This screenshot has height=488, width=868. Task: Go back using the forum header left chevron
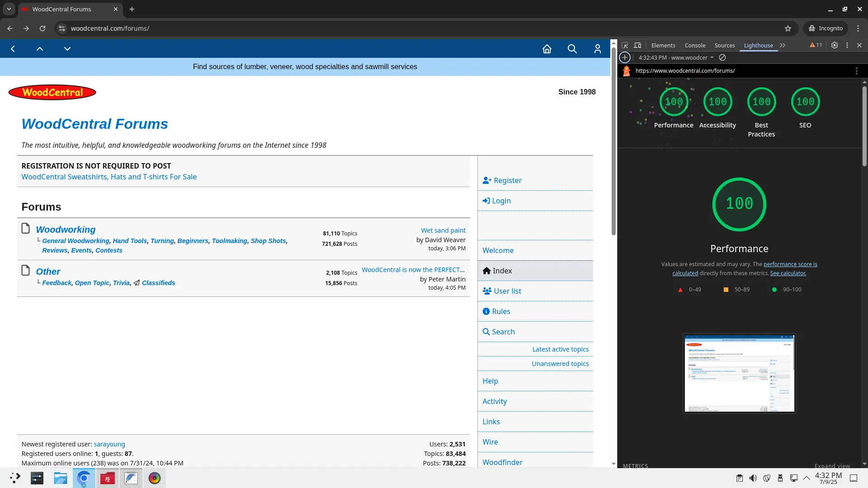click(13, 49)
